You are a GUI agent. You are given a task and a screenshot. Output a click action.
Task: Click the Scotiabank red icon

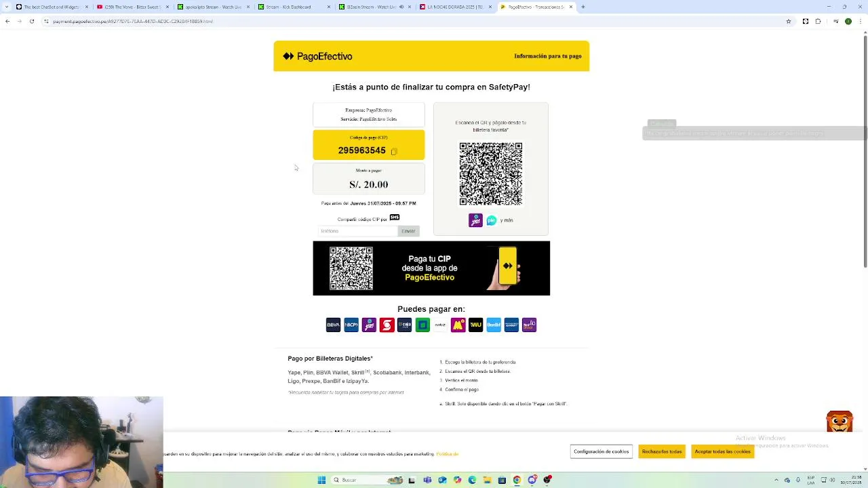tap(387, 325)
